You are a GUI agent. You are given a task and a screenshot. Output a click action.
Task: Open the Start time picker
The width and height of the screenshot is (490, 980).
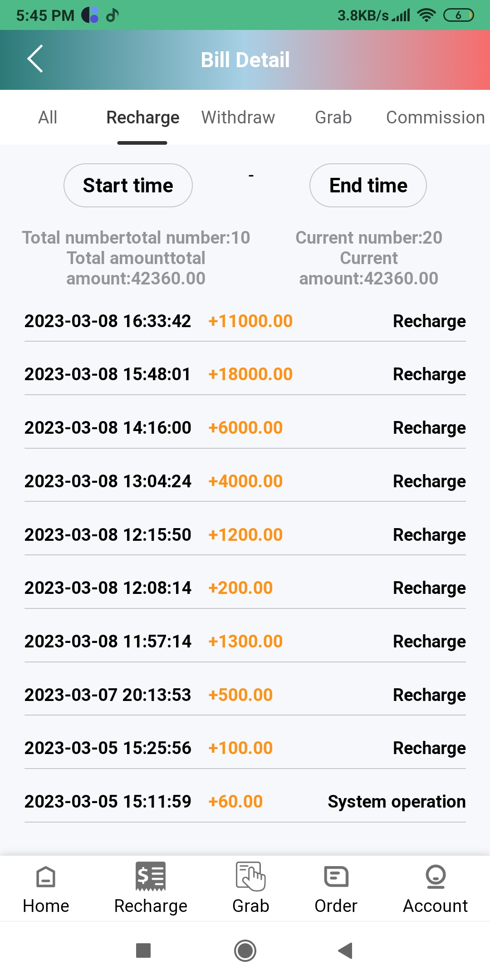(128, 186)
